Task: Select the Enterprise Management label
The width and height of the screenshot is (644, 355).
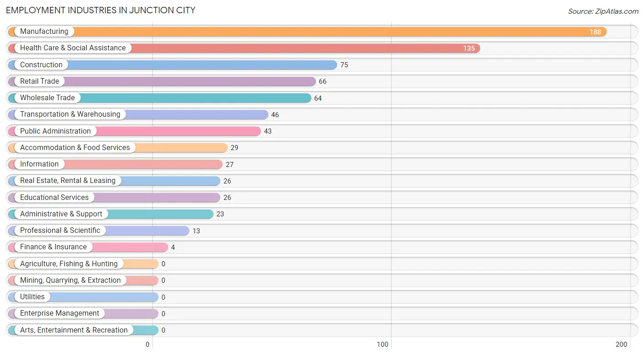Action: 60,313
